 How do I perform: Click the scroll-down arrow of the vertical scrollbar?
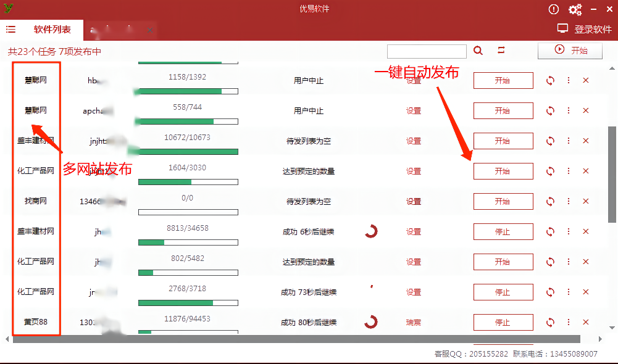pyautogui.click(x=612, y=328)
